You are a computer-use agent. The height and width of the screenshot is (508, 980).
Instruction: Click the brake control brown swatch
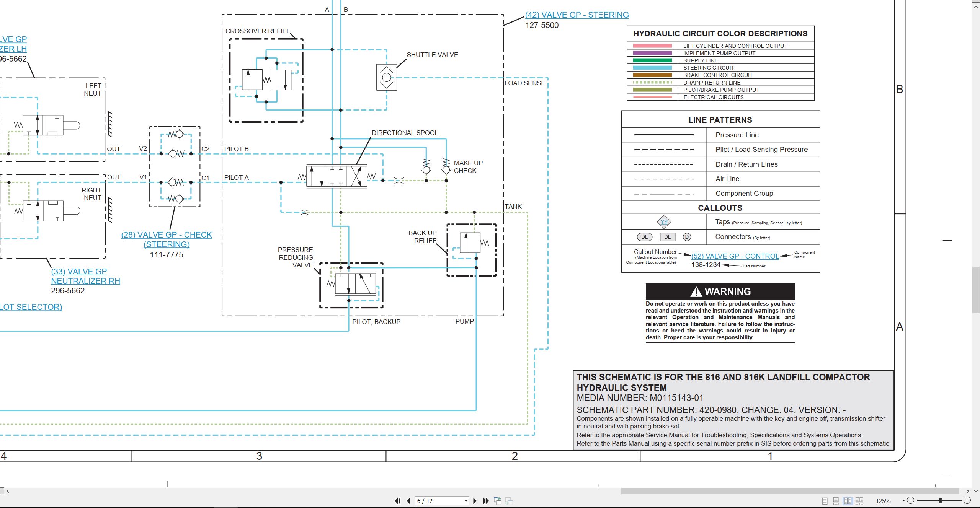(652, 75)
